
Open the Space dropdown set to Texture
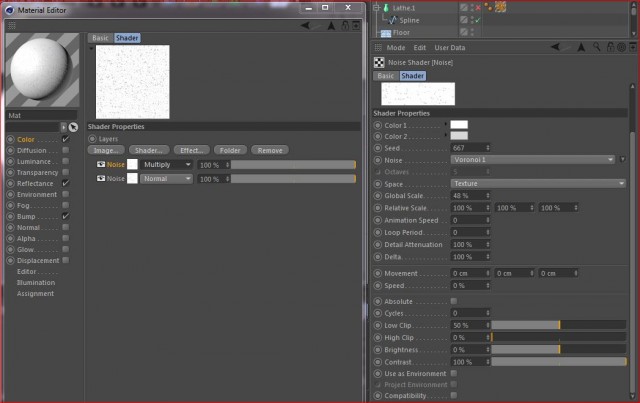coord(538,183)
